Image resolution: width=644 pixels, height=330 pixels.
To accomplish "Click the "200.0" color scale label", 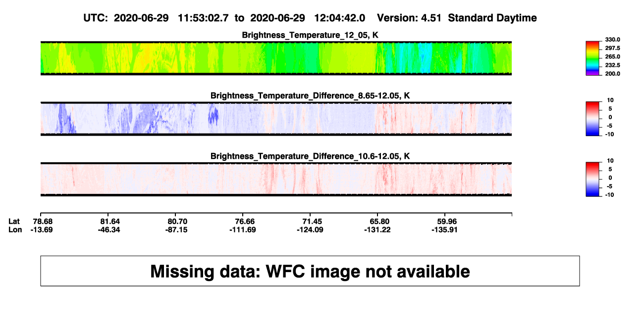I will pyautogui.click(x=612, y=74).
